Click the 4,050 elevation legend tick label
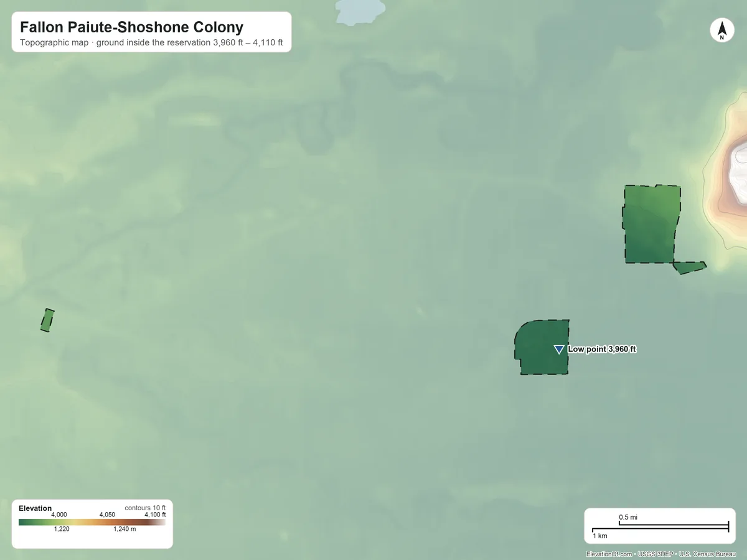747x560 pixels. pos(107,515)
